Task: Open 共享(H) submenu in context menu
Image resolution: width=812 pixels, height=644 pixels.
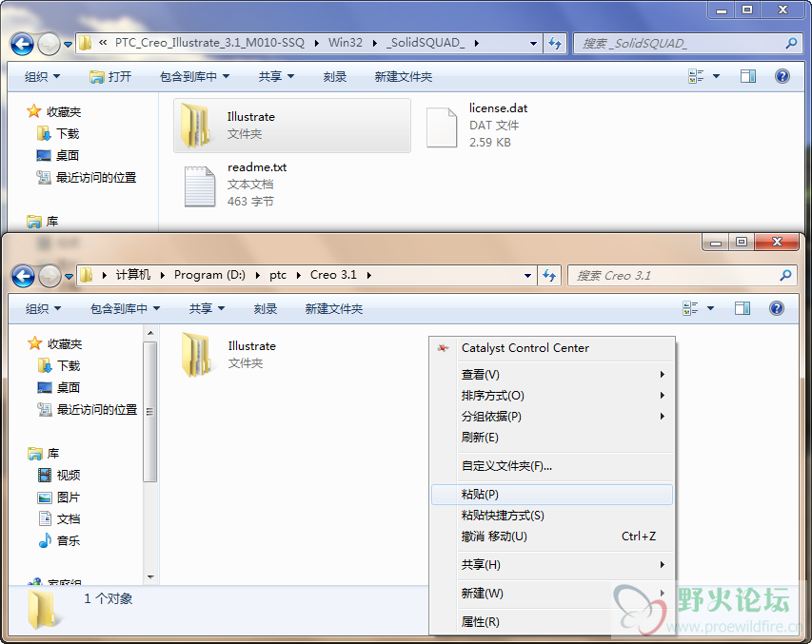Action: [552, 565]
